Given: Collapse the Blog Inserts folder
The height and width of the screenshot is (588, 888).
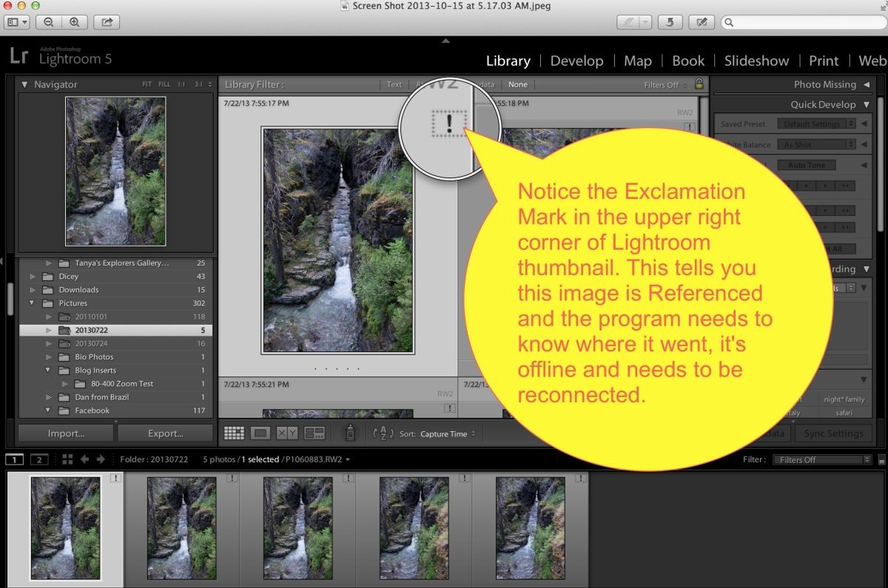Looking at the screenshot, I should 48,371.
